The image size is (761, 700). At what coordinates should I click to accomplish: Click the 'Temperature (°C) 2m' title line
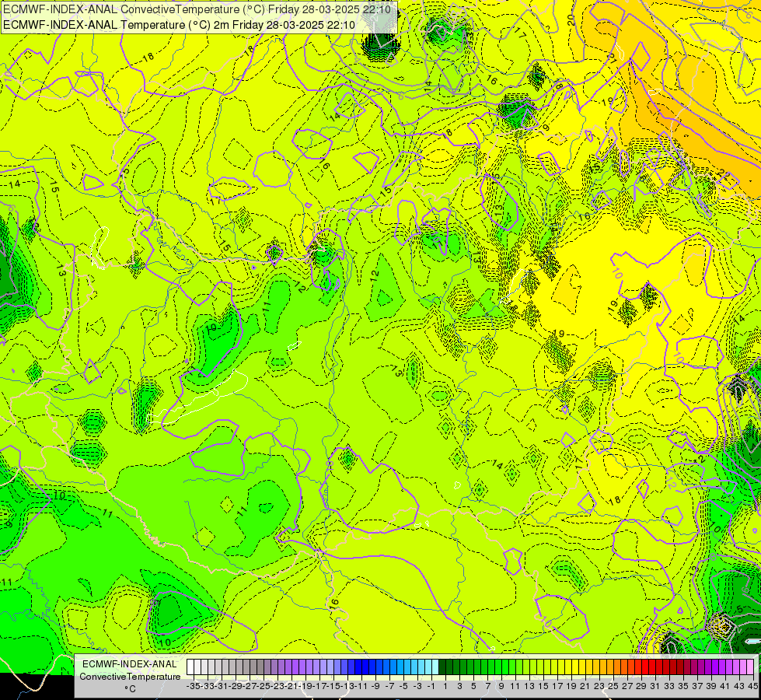click(179, 25)
